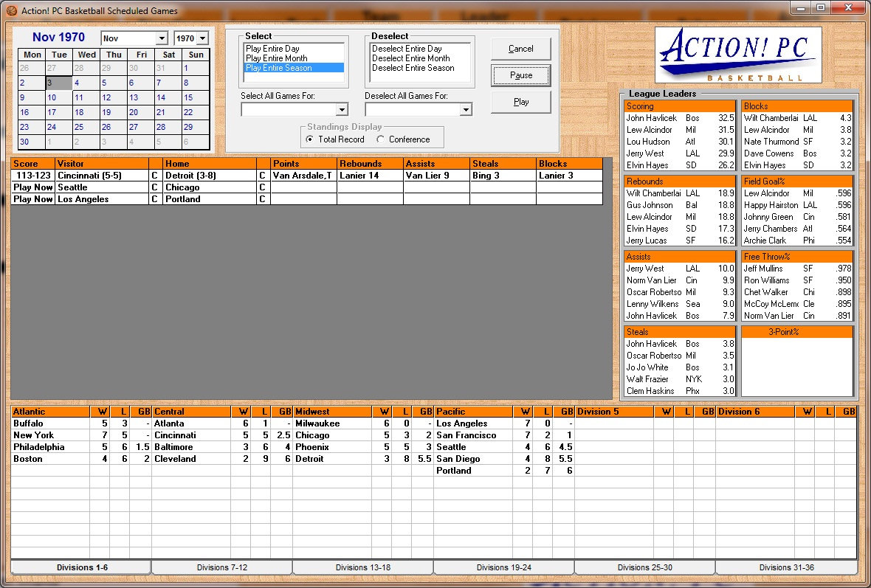Image resolution: width=871 pixels, height=588 pixels.
Task: Select November 14 on the calendar
Action: click(x=161, y=97)
